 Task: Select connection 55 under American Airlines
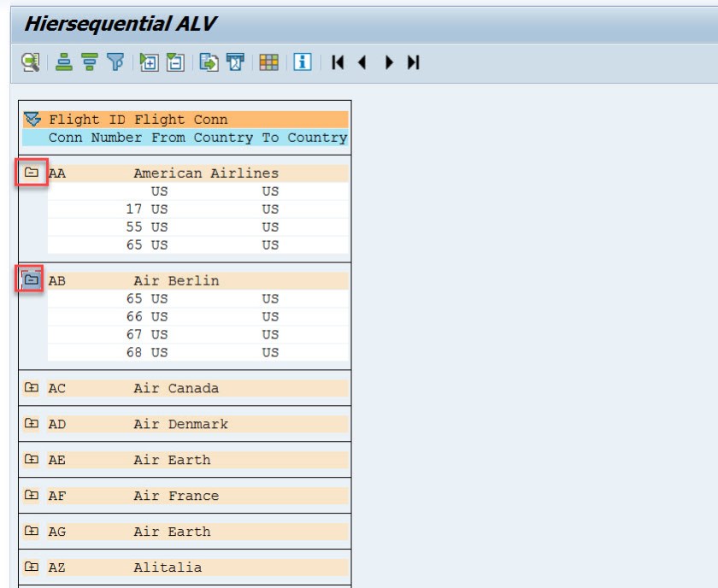point(133,227)
